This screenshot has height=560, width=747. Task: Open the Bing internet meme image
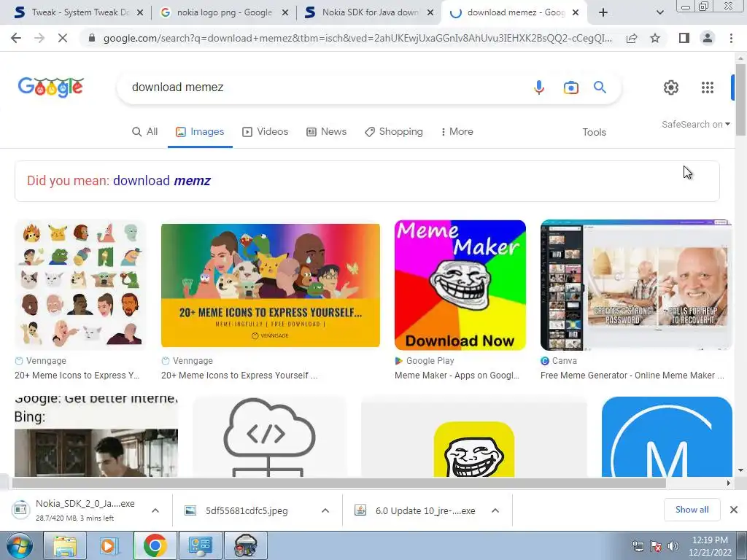pyautogui.click(x=96, y=437)
